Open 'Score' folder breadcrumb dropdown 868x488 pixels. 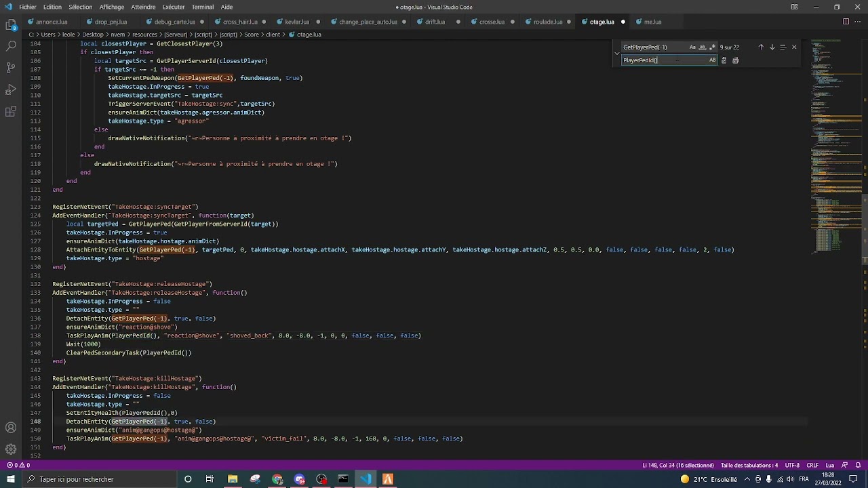point(252,35)
